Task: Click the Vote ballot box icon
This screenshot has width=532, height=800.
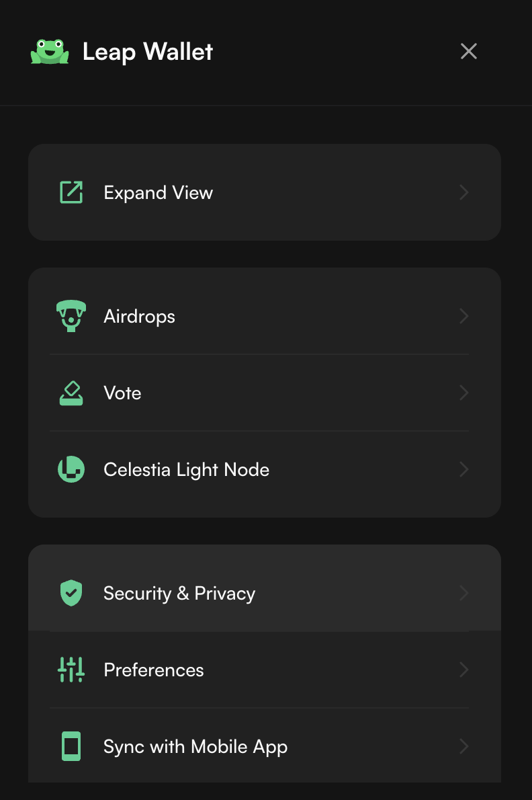Action: (x=71, y=393)
